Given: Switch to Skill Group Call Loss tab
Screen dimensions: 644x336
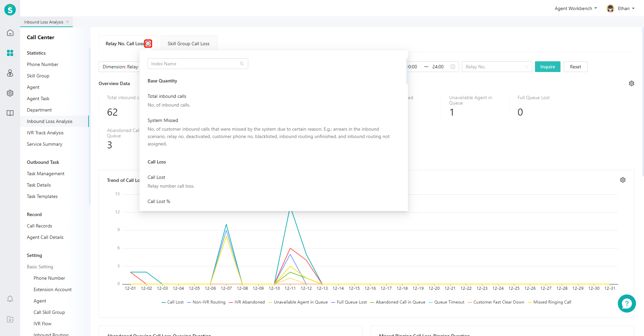Looking at the screenshot, I should pos(189,44).
